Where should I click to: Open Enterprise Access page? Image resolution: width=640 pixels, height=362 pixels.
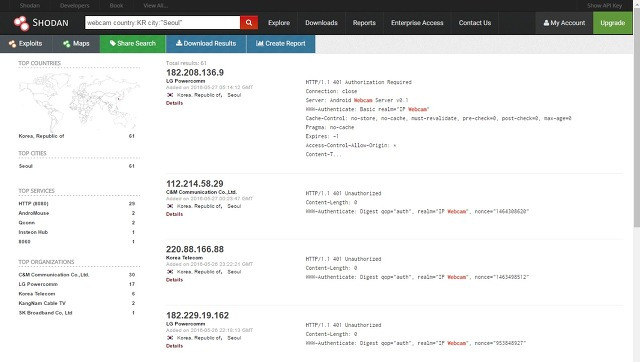click(x=417, y=23)
